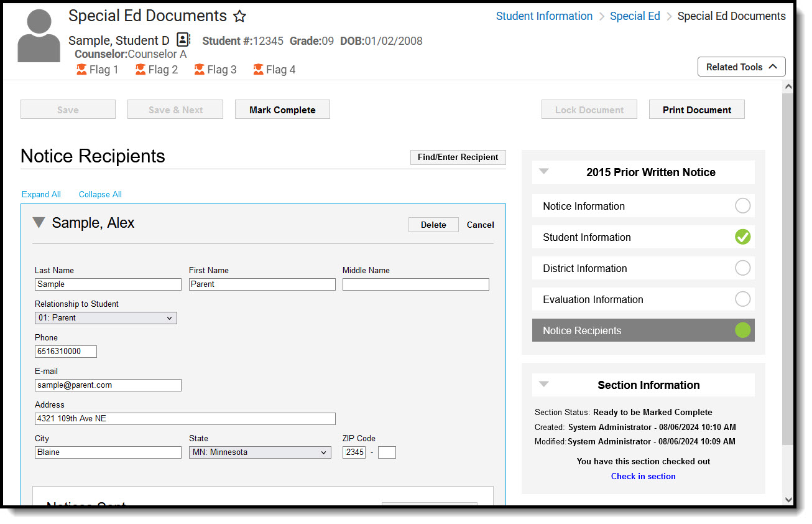Click the Save & Next button
This screenshot has width=812, height=524.
[x=175, y=110]
